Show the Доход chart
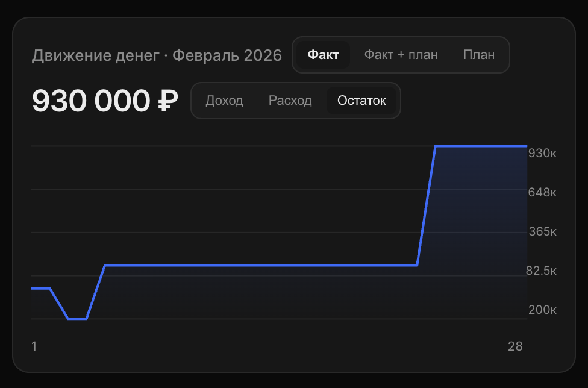Image resolution: width=588 pixels, height=388 pixels. (224, 101)
